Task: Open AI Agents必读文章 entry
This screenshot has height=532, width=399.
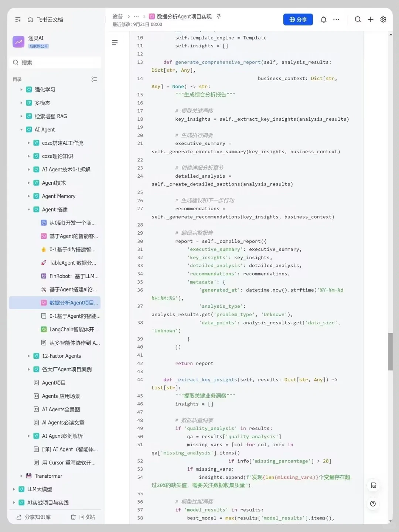Action: 63,423
